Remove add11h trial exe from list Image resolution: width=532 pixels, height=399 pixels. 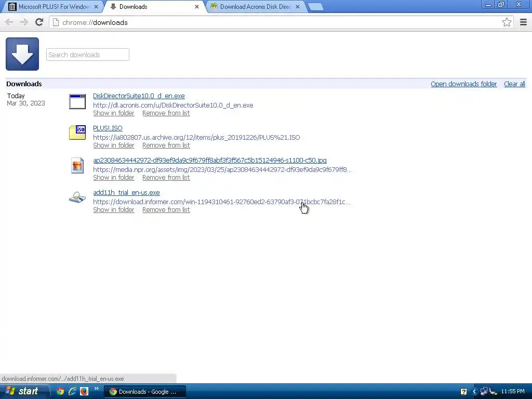pos(166,210)
